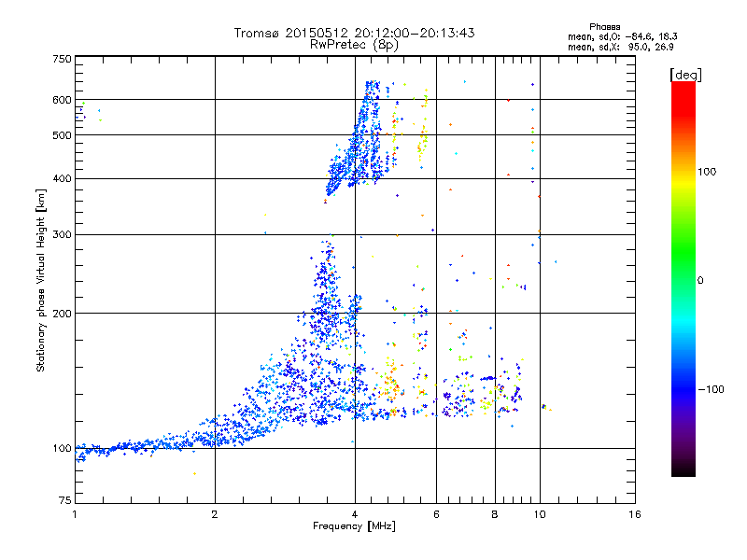Click the colorbar tick label "0"

pyautogui.click(x=700, y=280)
